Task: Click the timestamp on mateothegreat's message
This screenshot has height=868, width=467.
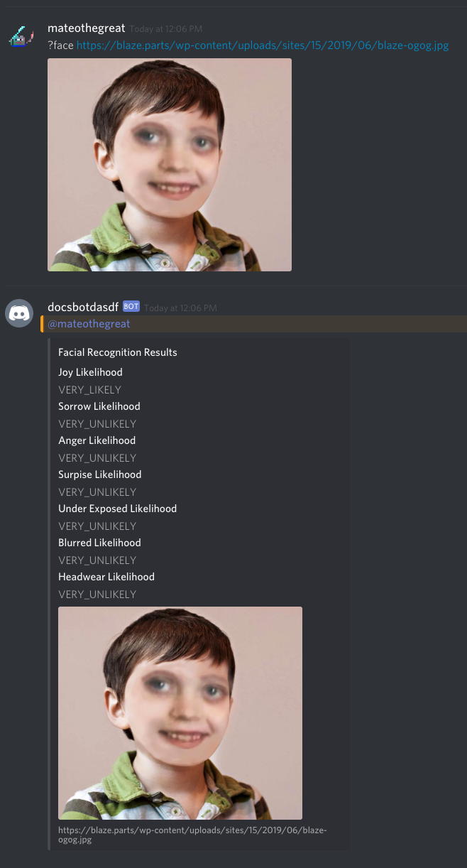Action: click(166, 29)
